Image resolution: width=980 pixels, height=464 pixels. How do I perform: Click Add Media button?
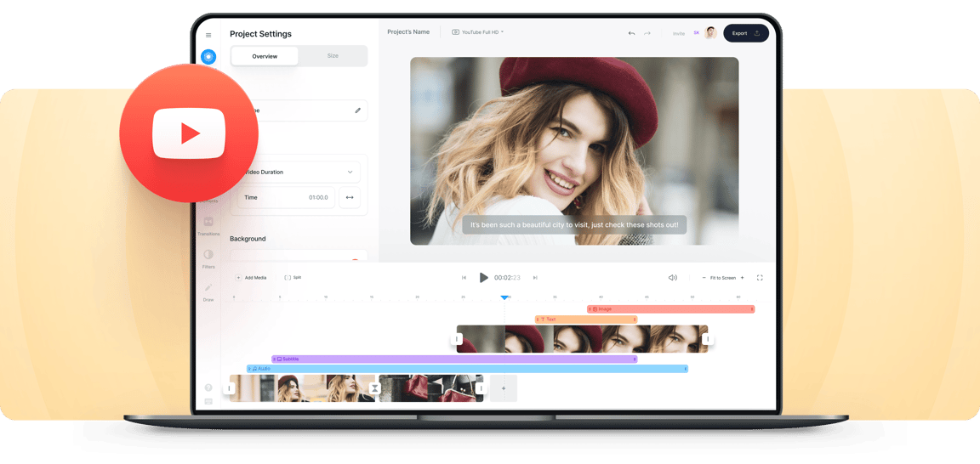point(252,278)
